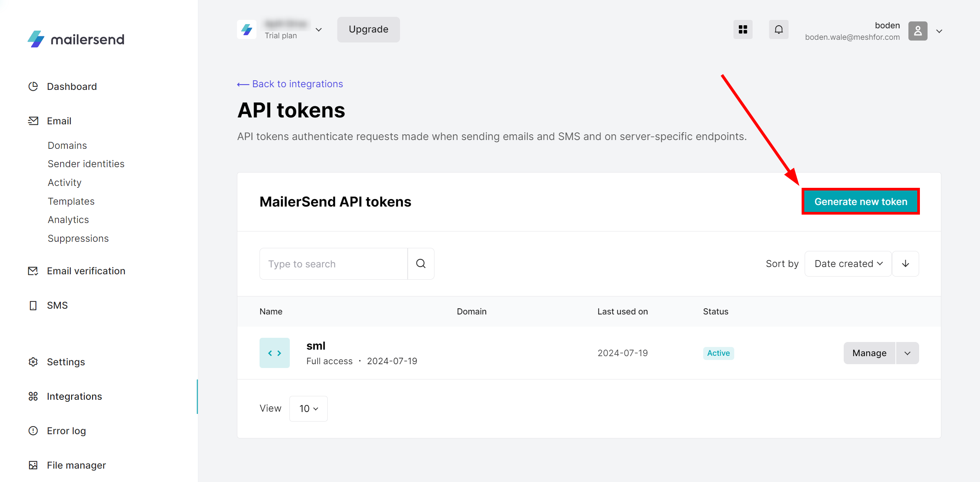Click the Settings gear icon
This screenshot has height=482, width=980.
coord(33,362)
